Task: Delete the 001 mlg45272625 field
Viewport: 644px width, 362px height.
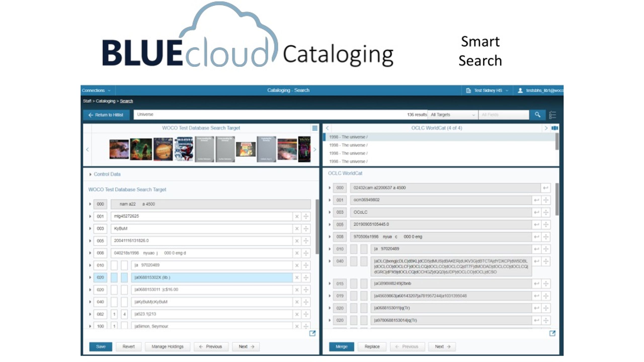Action: click(297, 216)
